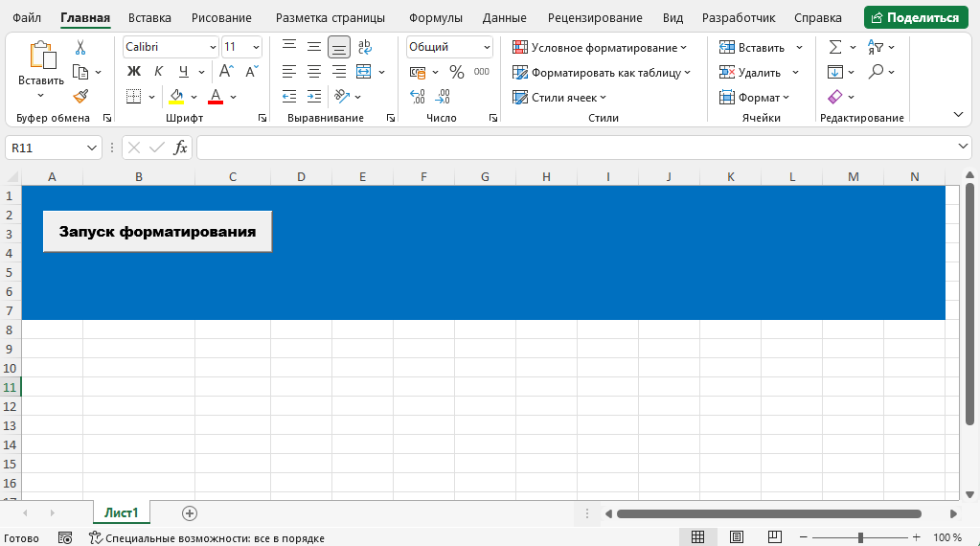Screen dimensions: 980x546
Task: Click the accounting number format icon
Action: 418,73
